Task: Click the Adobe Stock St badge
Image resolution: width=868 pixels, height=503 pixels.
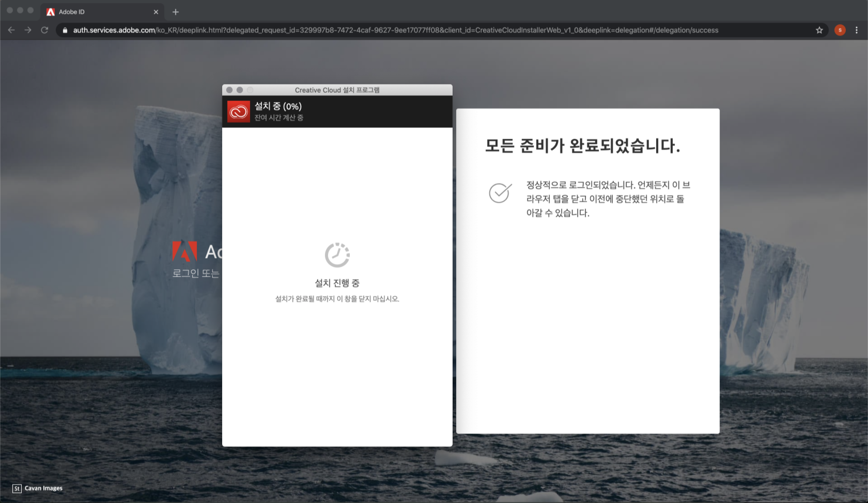Action: click(17, 489)
